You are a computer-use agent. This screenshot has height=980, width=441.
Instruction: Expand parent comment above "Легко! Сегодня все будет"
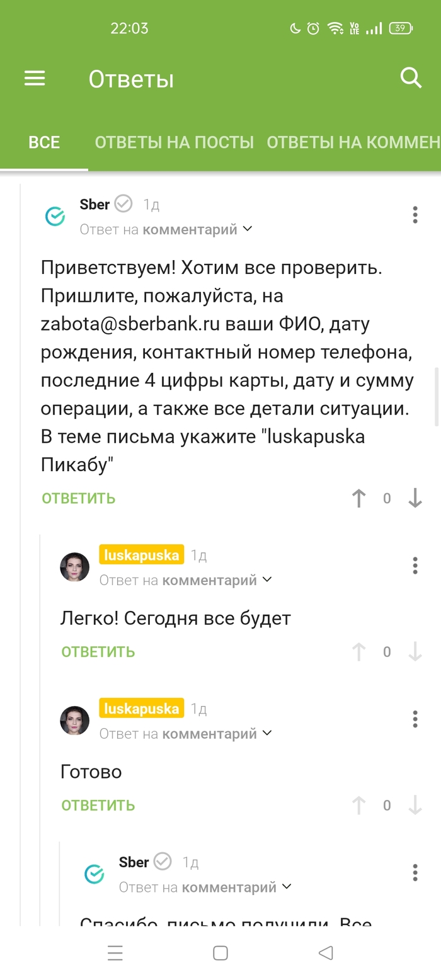point(185,580)
